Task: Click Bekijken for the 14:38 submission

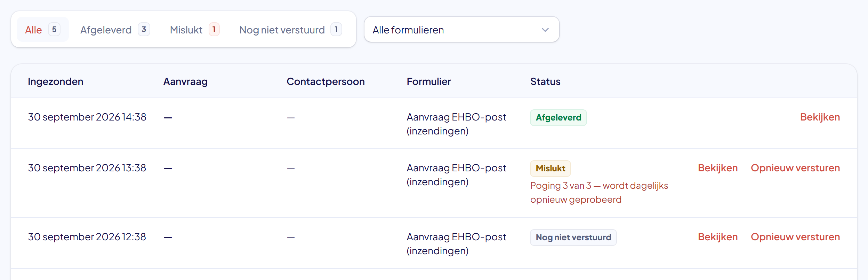Action: pyautogui.click(x=820, y=117)
